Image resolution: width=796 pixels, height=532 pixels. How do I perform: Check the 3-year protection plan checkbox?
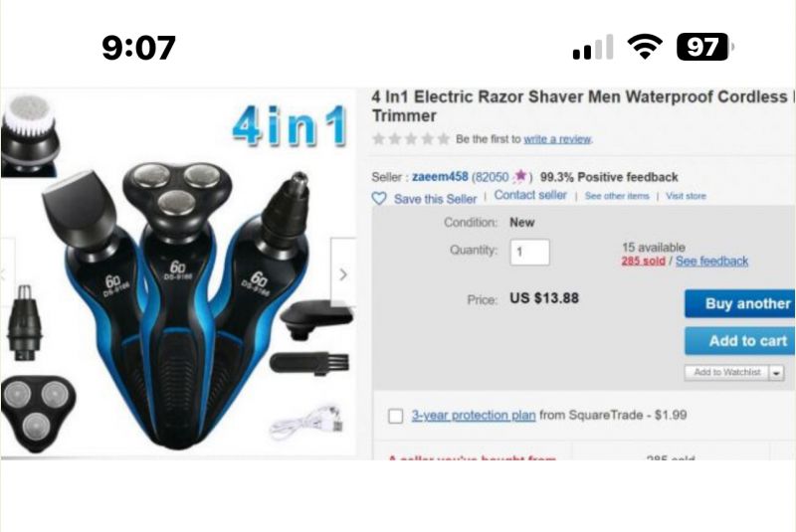(395, 416)
